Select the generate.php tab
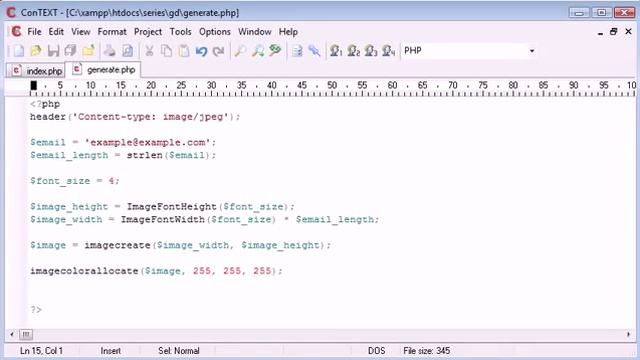 (104, 70)
